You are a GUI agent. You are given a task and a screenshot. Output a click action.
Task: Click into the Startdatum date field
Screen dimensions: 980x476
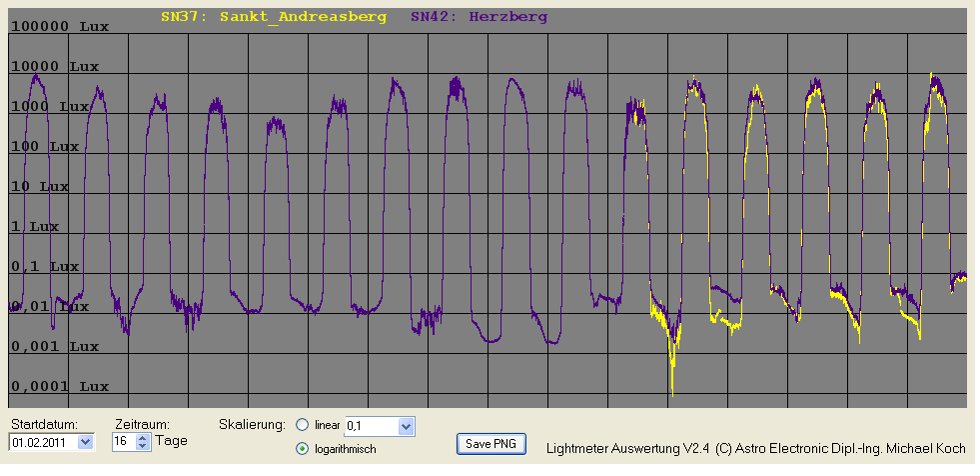(x=45, y=442)
